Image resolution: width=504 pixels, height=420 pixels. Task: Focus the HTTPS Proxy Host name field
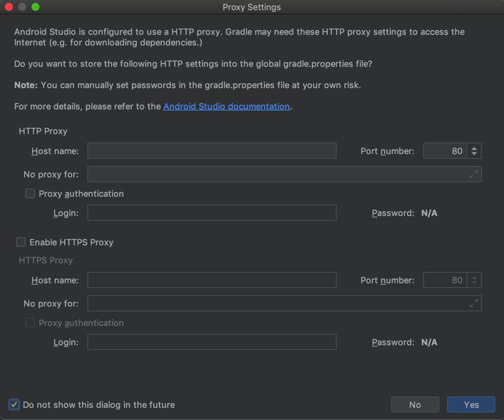point(212,280)
